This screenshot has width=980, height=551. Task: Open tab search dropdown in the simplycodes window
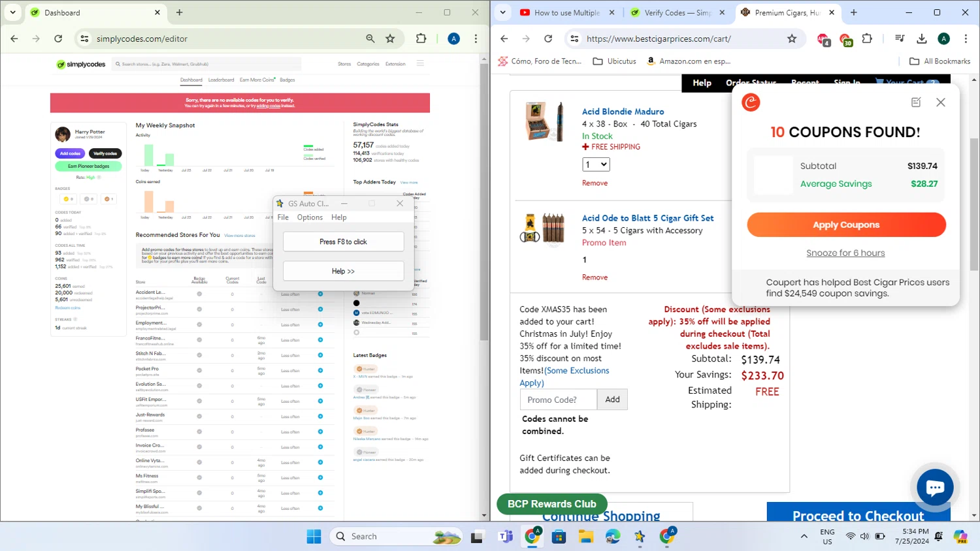(13, 12)
